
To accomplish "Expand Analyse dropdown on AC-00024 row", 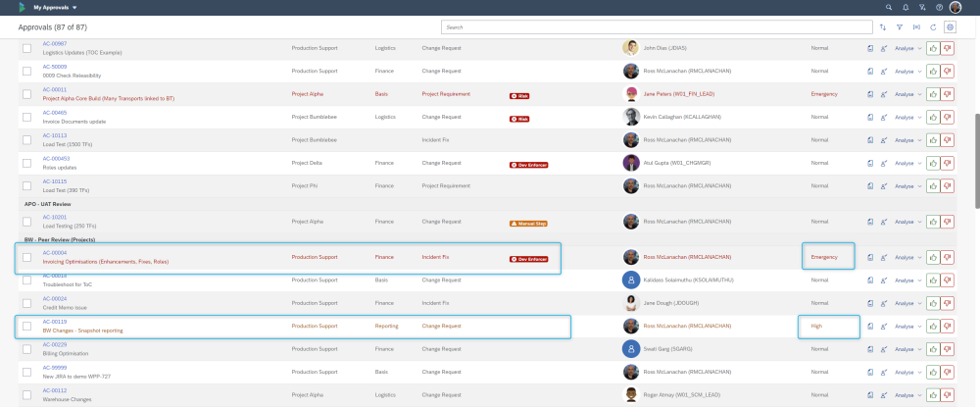I will (x=908, y=303).
